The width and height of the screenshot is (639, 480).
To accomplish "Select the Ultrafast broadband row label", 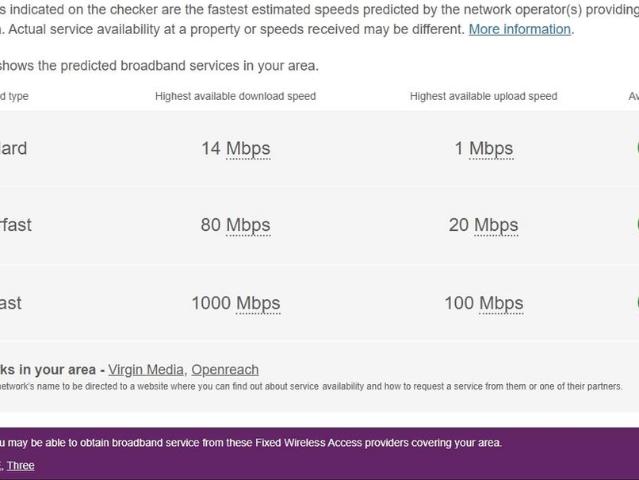I will pos(11,303).
